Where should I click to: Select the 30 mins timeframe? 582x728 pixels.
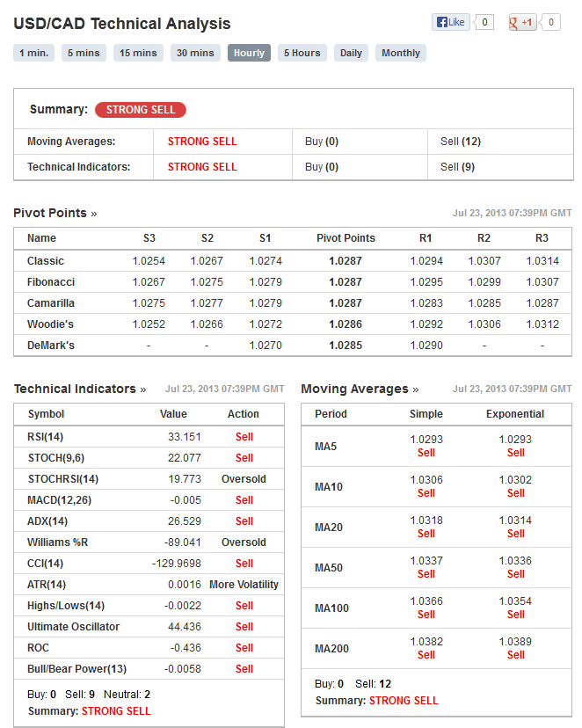coord(195,53)
